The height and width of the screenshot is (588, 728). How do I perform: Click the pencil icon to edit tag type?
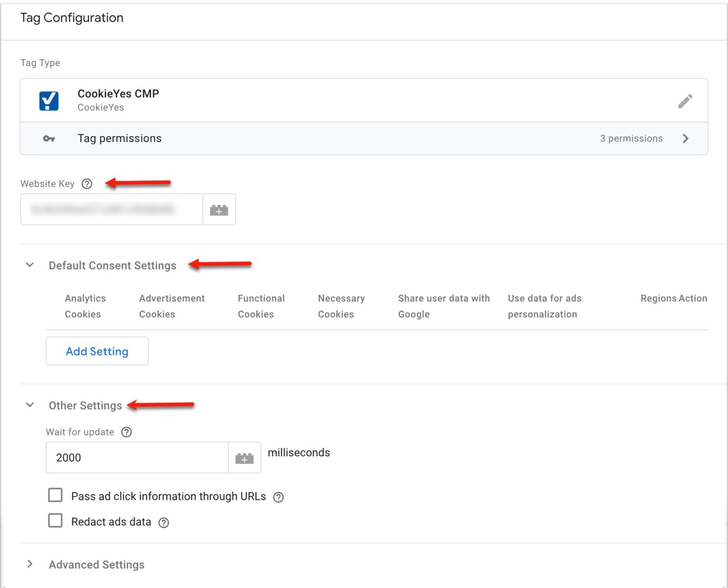[685, 100]
